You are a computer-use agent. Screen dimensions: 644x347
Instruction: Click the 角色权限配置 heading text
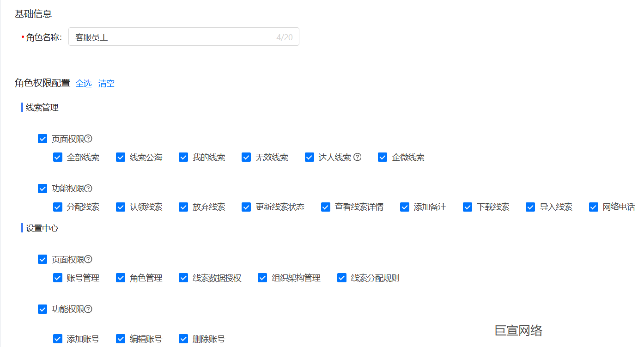pos(43,83)
